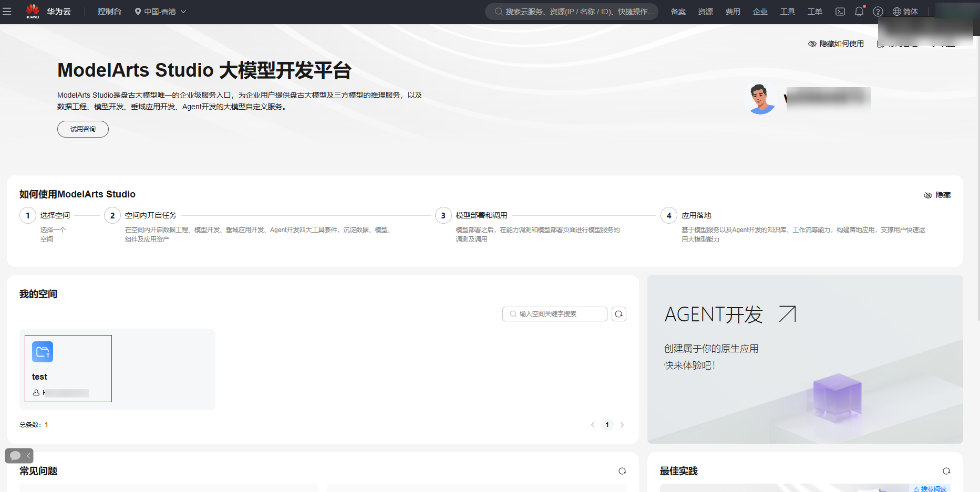Toggle 隐藏如何使用 at top right
This screenshot has width=980, height=492.
(836, 44)
